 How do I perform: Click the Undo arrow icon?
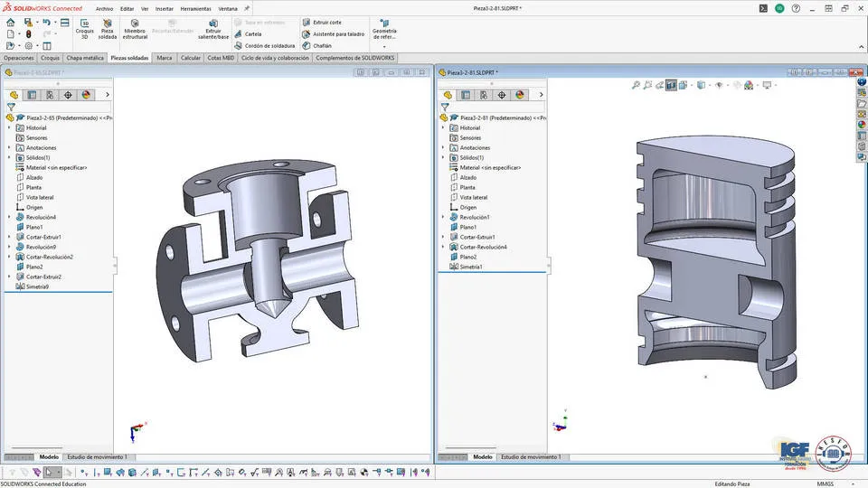tap(46, 23)
